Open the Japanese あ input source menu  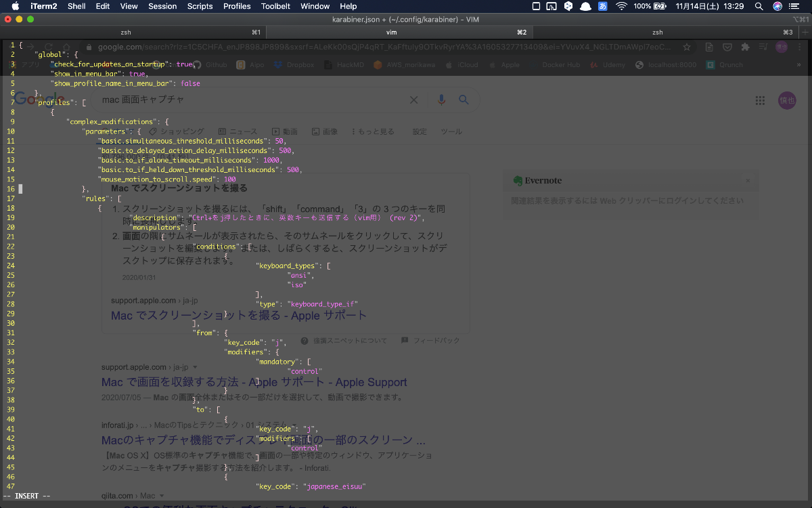(x=604, y=6)
